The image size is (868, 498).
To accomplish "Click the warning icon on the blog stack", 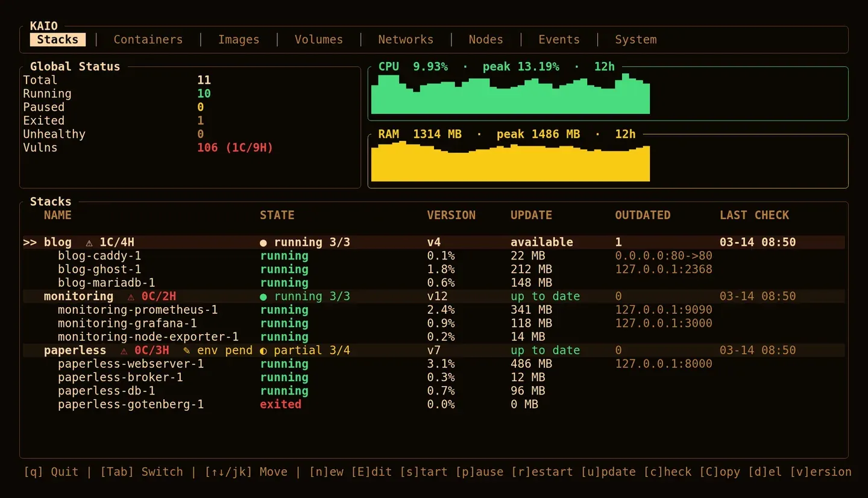I will coord(89,243).
